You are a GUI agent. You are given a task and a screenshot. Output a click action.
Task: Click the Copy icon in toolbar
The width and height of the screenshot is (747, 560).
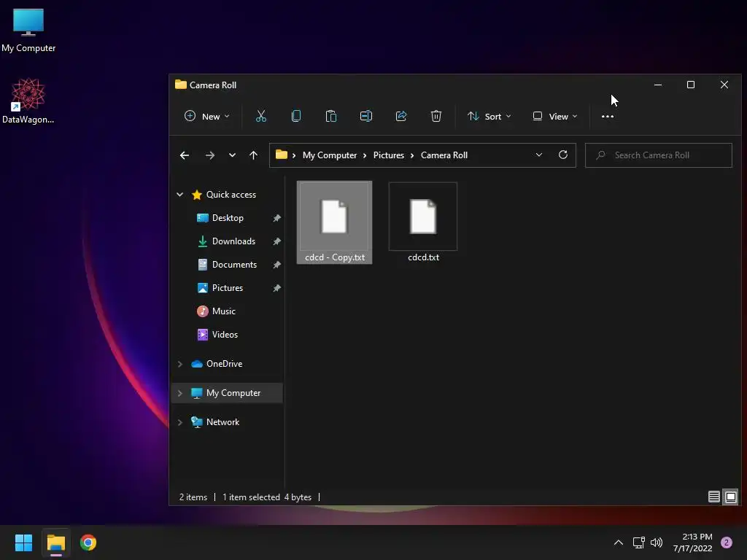pyautogui.click(x=296, y=116)
